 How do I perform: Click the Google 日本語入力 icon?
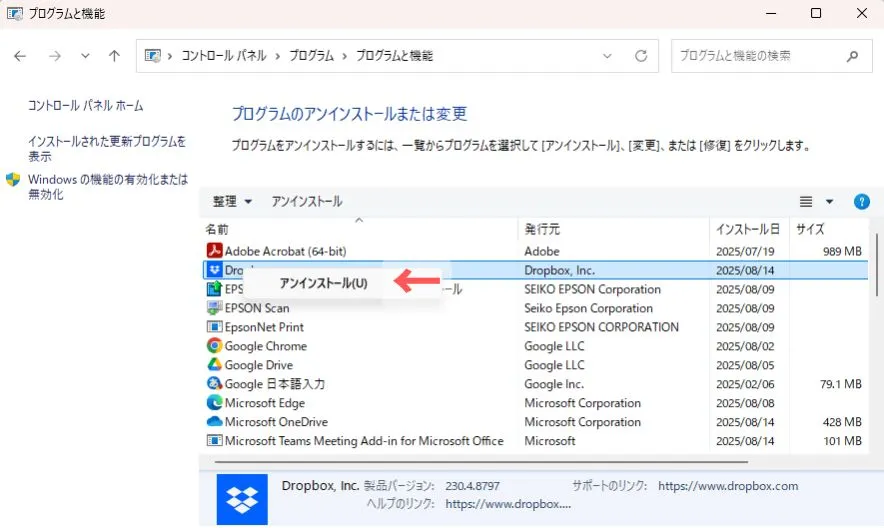(x=214, y=384)
